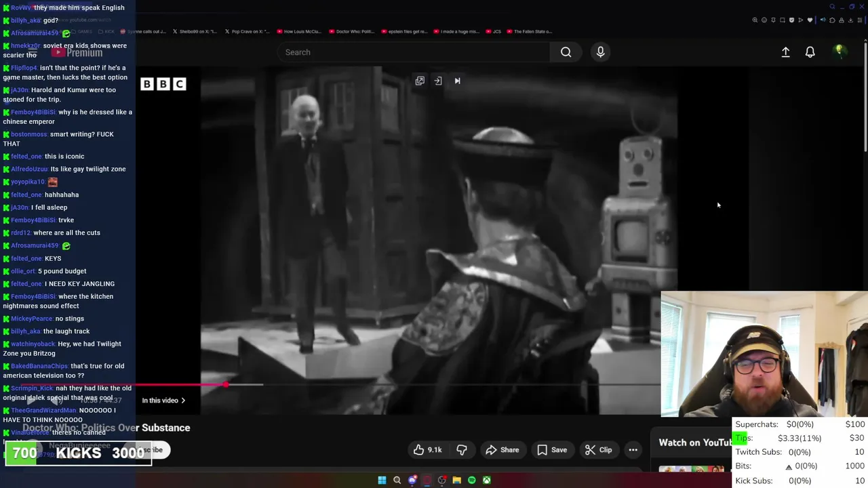Open the Doctor Who: Politi... bookmark
This screenshot has width=868, height=488.
tap(351, 31)
